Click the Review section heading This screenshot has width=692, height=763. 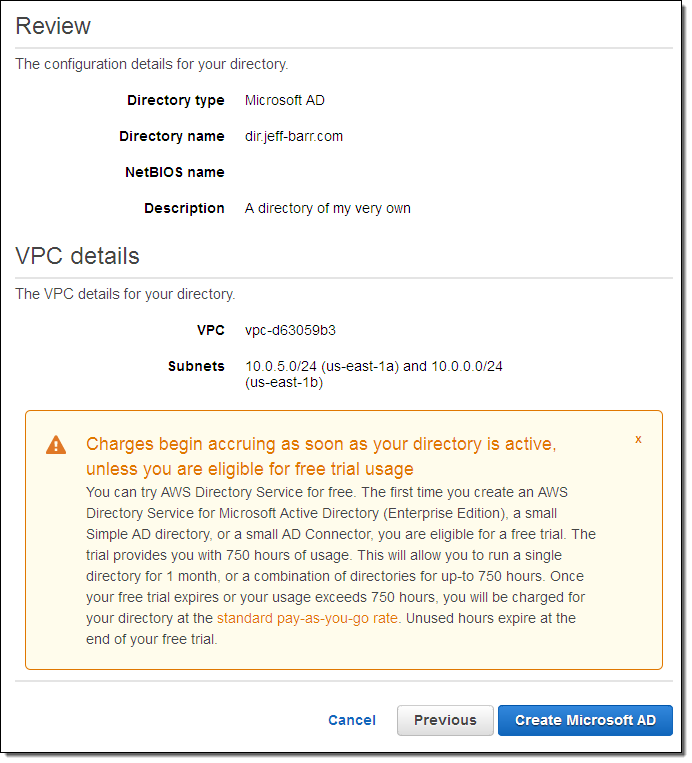tap(53, 26)
